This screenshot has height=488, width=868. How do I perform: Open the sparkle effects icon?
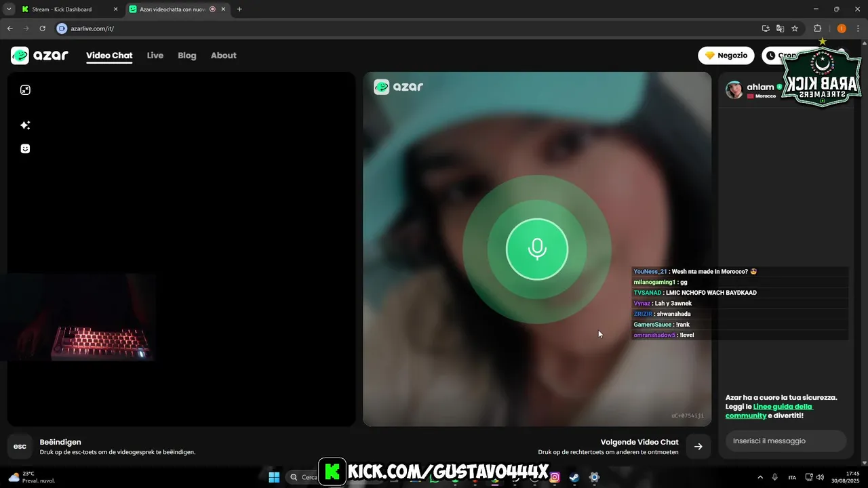coord(25,125)
